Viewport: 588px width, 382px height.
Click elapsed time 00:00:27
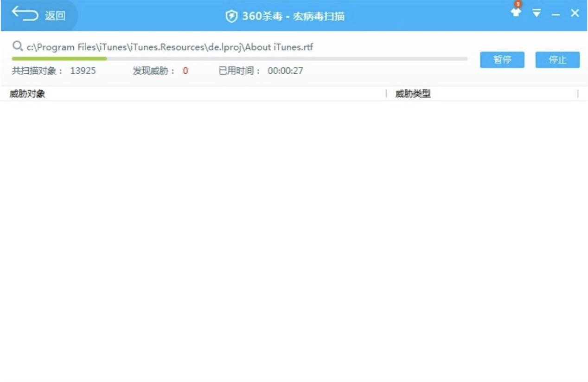click(x=285, y=71)
